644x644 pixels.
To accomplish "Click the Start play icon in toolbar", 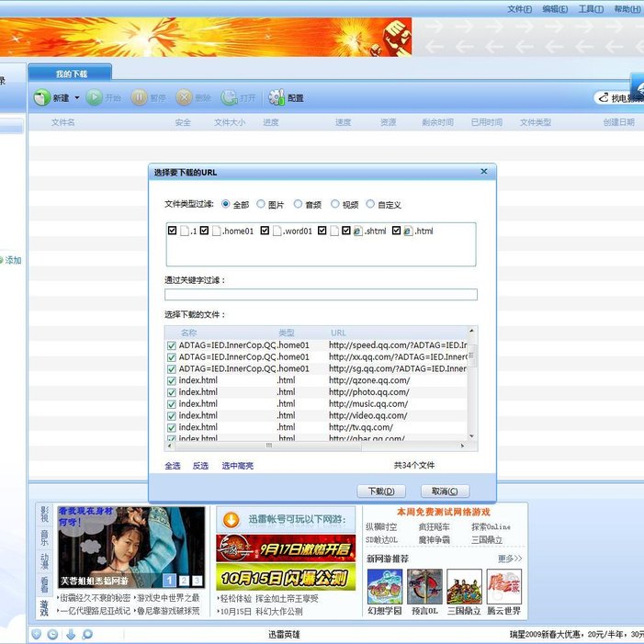I will 94,97.
